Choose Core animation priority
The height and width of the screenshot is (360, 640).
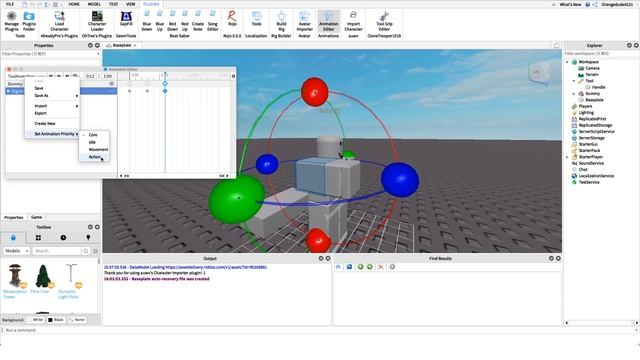click(x=94, y=135)
